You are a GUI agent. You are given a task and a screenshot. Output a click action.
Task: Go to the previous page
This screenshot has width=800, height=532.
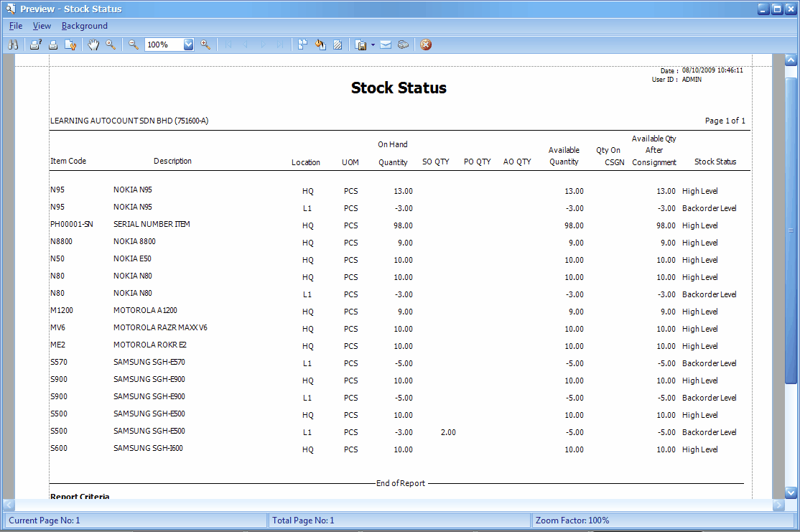pos(246,45)
